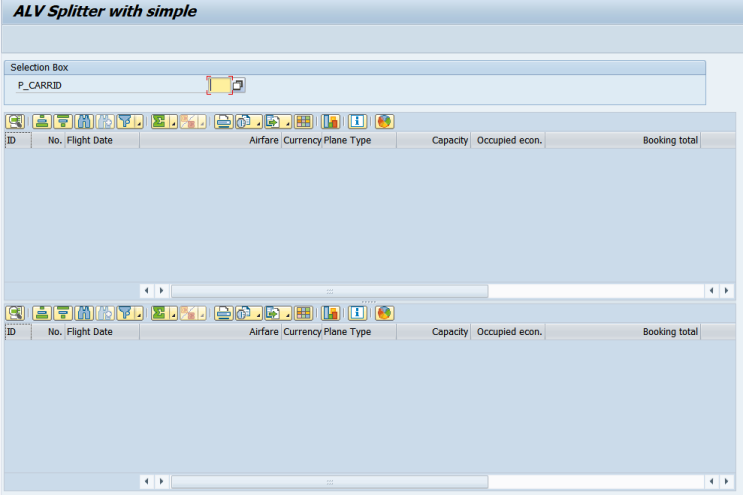Screen dimensions: 743x495
Task: Click Find binoculars in upper grid toolbar
Action: point(84,122)
